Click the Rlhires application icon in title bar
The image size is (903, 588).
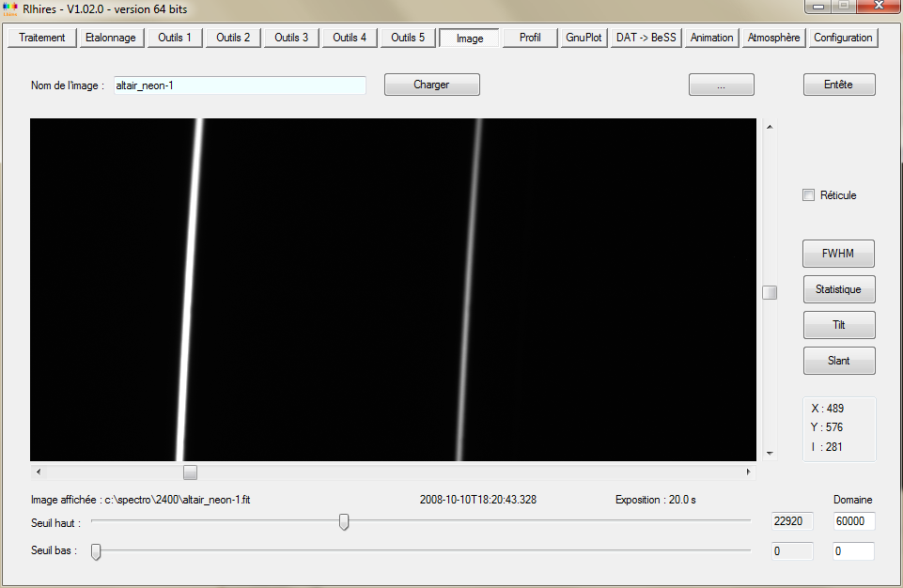tap(10, 9)
